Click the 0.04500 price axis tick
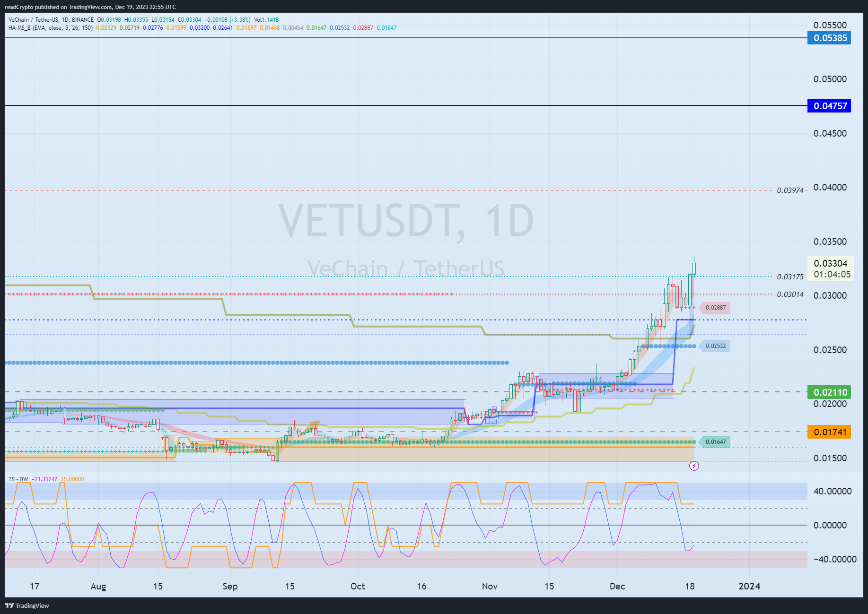Image resolution: width=868 pixels, height=614 pixels. [830, 133]
